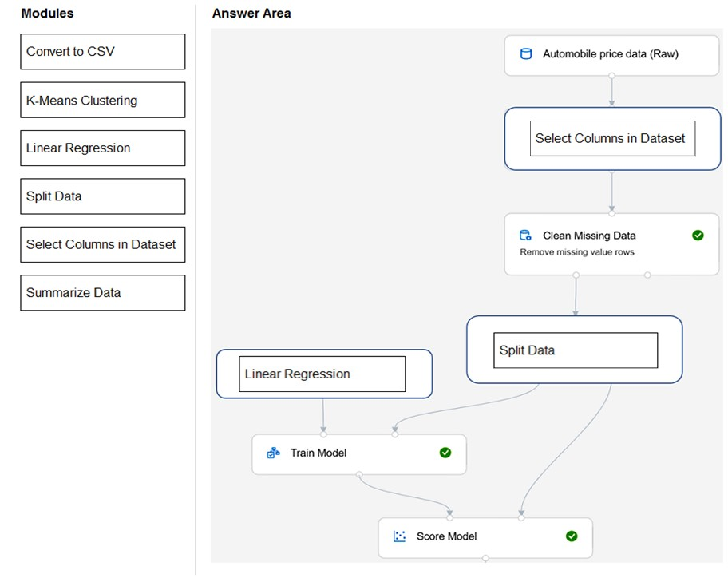Click green checkmark on Score Model
The image size is (728, 578).
(572, 536)
